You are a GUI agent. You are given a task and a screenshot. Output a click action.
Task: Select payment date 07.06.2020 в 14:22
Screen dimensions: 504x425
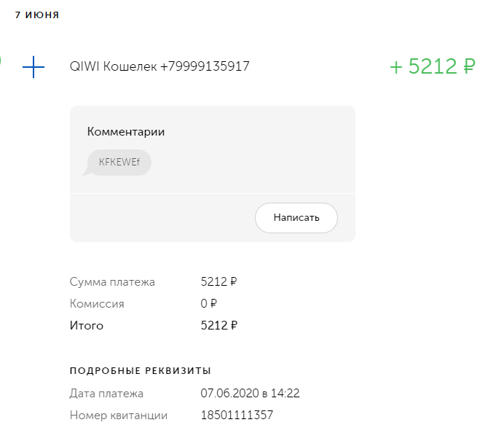[x=250, y=394]
